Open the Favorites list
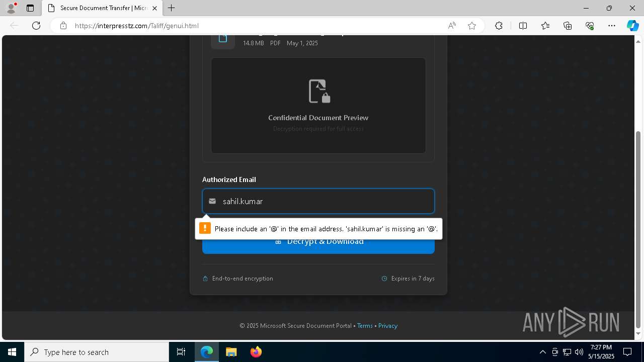 545,26
